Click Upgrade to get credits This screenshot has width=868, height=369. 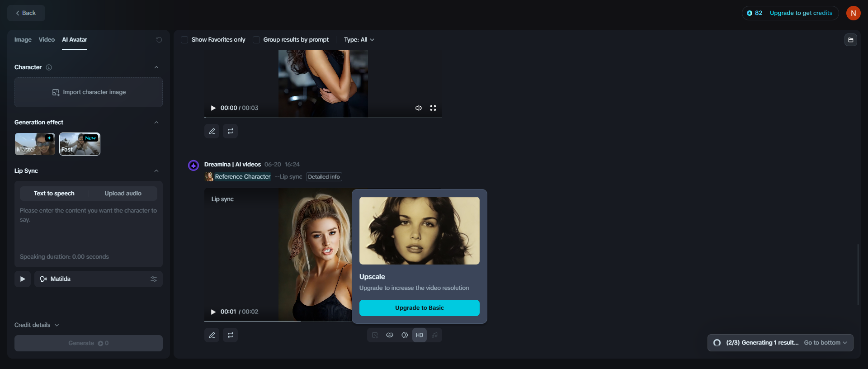801,13
